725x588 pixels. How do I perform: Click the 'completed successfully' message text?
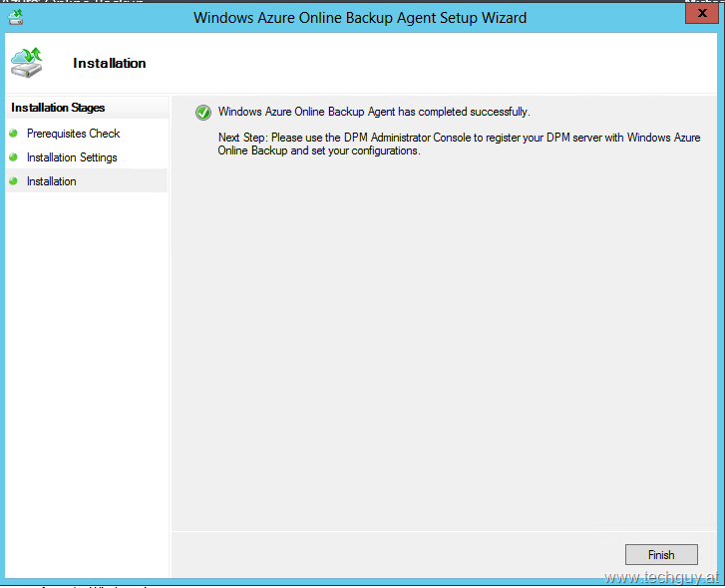click(374, 112)
